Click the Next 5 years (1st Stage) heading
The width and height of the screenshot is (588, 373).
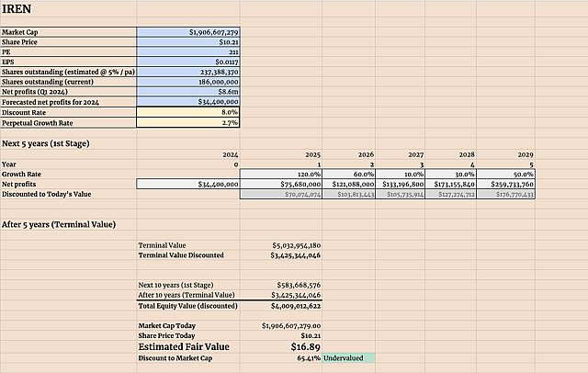[46, 143]
